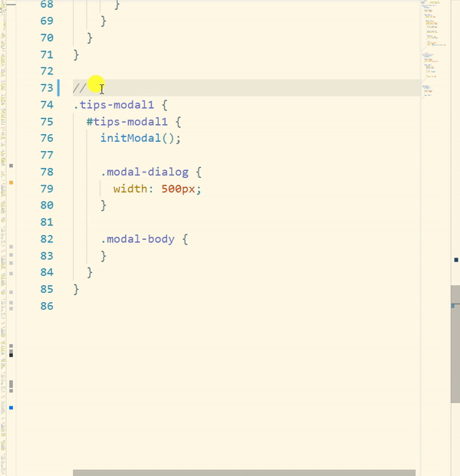Viewport: 460px width, 476px height.
Task: Click line number 72 in the gutter
Action: [47, 71]
